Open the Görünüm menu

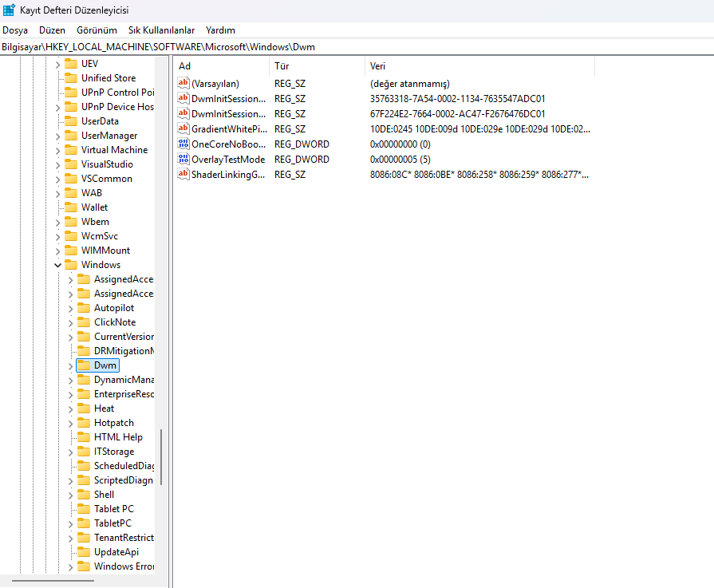coord(97,30)
